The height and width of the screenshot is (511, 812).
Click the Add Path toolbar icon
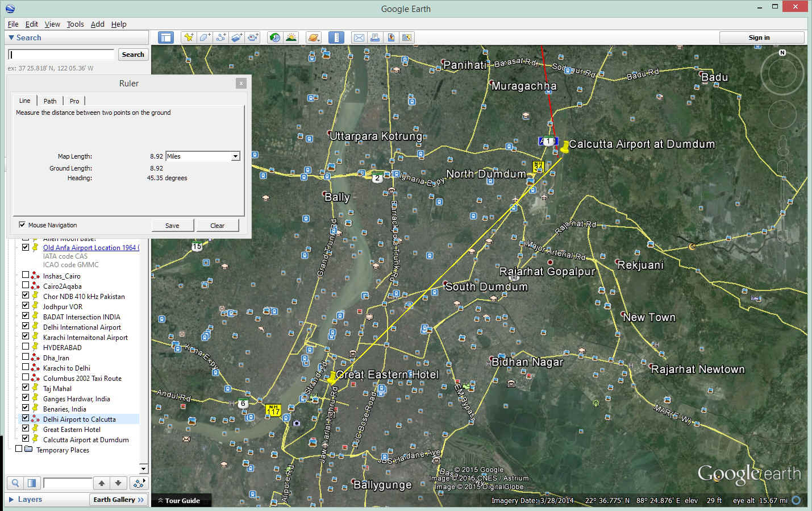(x=220, y=38)
